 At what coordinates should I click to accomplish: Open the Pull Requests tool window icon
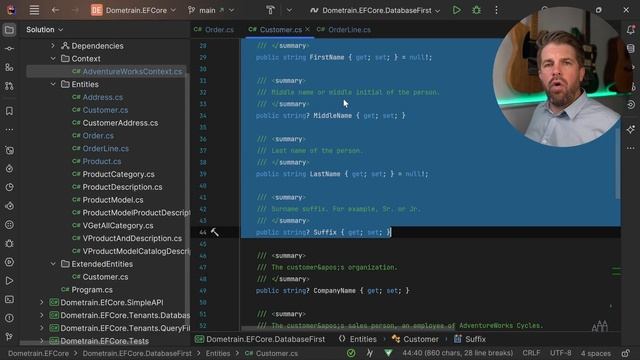[x=9, y=86]
